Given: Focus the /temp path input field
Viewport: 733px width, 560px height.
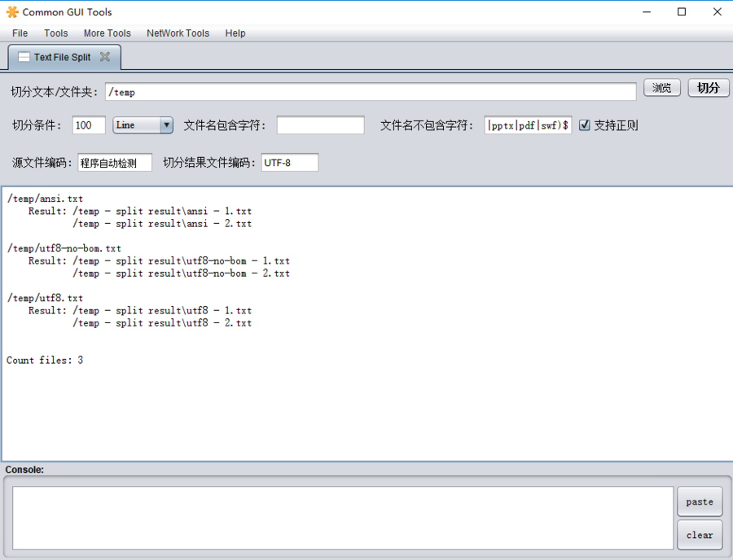Looking at the screenshot, I should tap(371, 92).
